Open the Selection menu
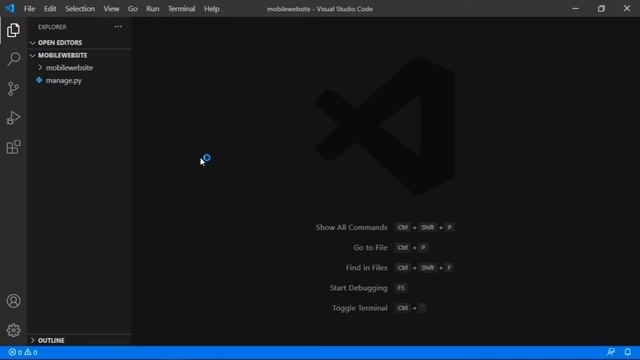The height and width of the screenshot is (360, 640). [x=80, y=9]
